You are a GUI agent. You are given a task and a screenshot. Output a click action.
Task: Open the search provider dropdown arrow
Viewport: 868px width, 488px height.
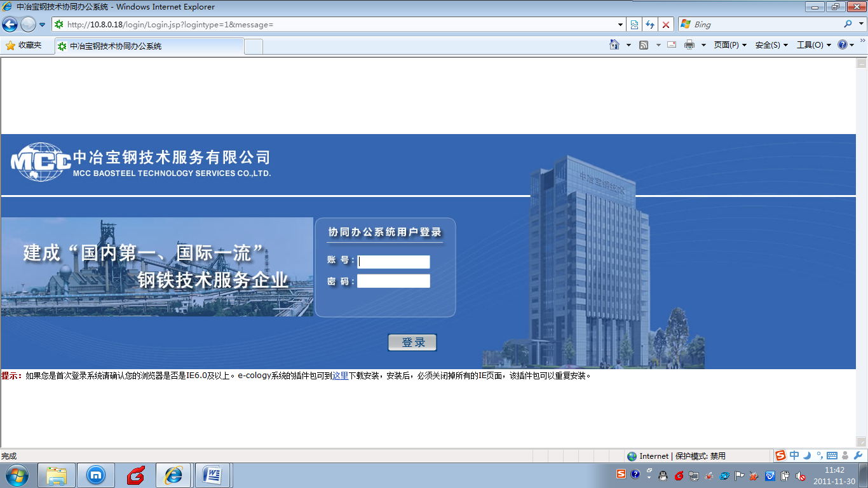(x=860, y=25)
